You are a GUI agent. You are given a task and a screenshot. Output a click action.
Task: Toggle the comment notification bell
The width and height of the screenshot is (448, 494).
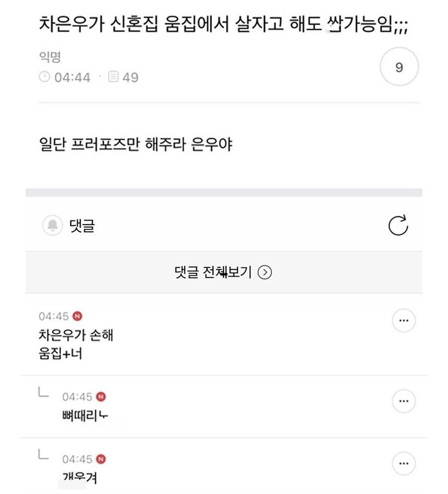(x=53, y=226)
